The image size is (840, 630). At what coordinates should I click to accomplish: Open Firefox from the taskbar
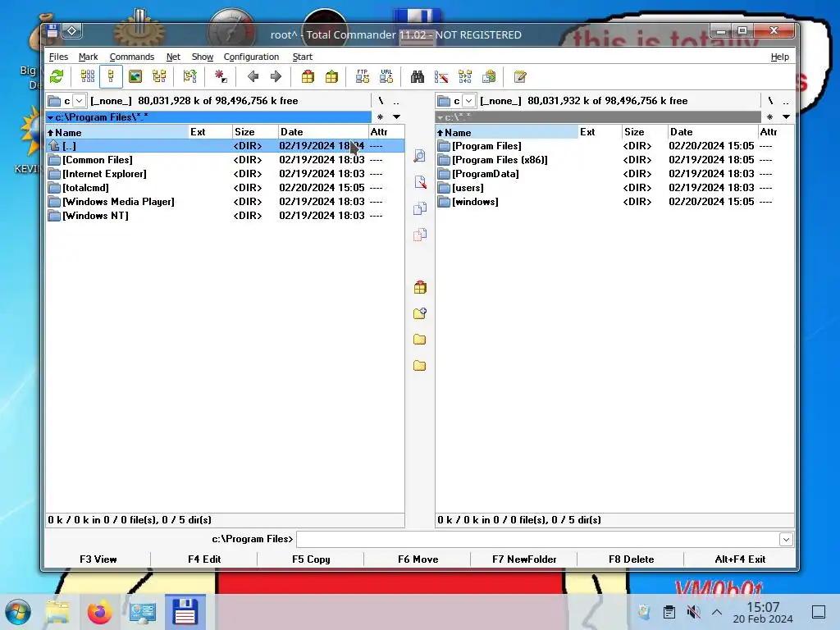pos(99,612)
